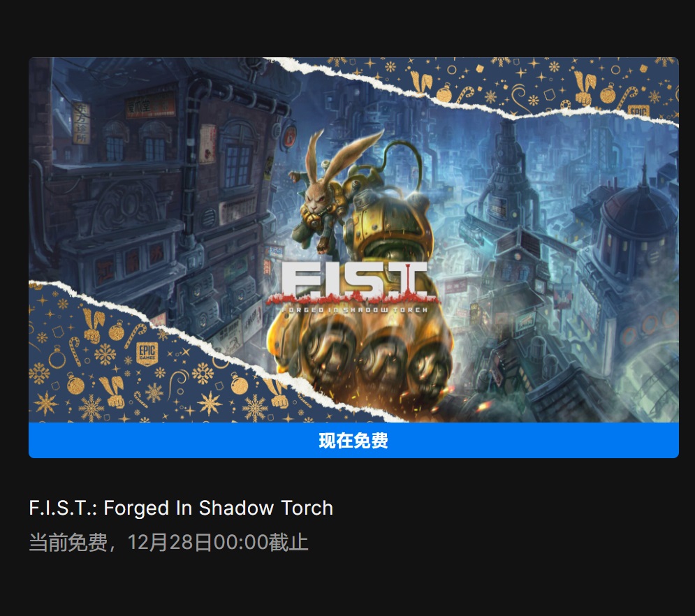This screenshot has height=616, width=695.
Task: Click the 12月28日00:00截止 free offer text
Action: [218, 543]
